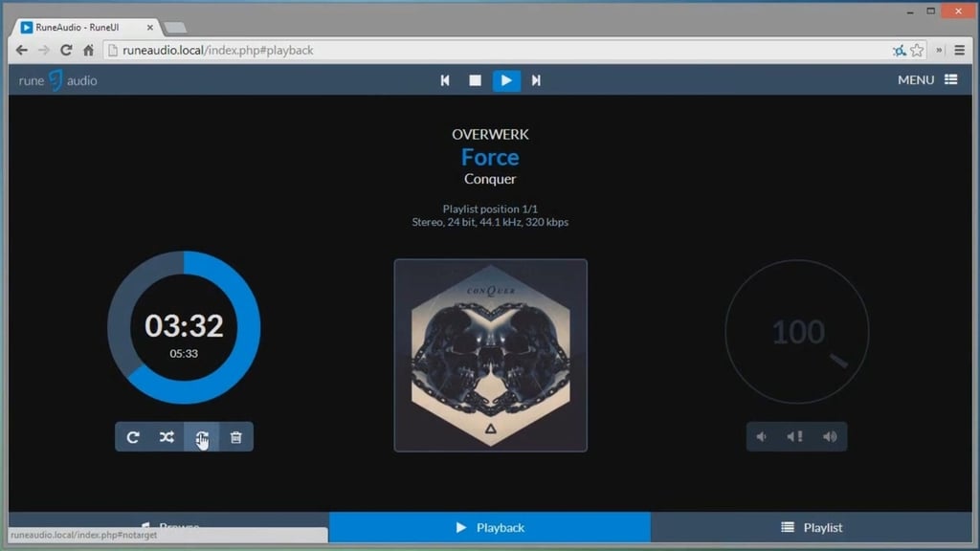Skip to previous track in top bar
This screenshot has height=551, width=980.
pos(445,80)
